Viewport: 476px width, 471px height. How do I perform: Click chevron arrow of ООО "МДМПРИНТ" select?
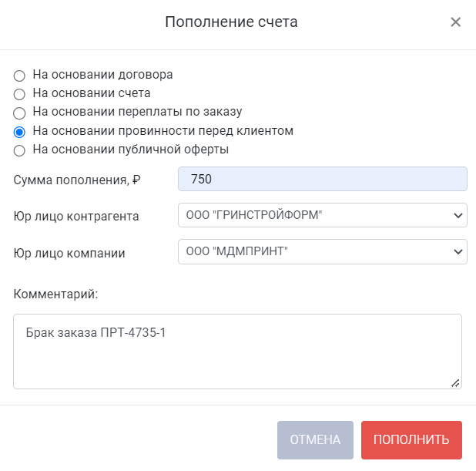click(x=458, y=251)
